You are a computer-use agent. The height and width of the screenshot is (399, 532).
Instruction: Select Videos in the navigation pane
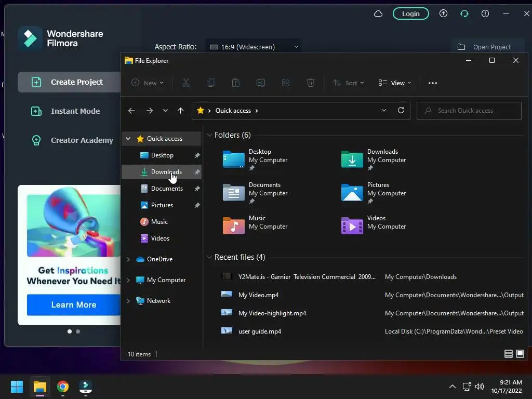(x=162, y=238)
